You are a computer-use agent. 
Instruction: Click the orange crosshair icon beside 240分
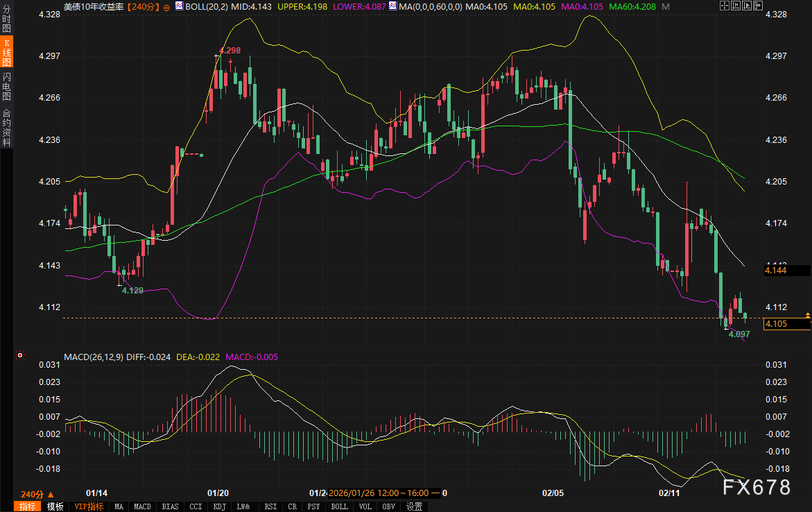pos(166,6)
